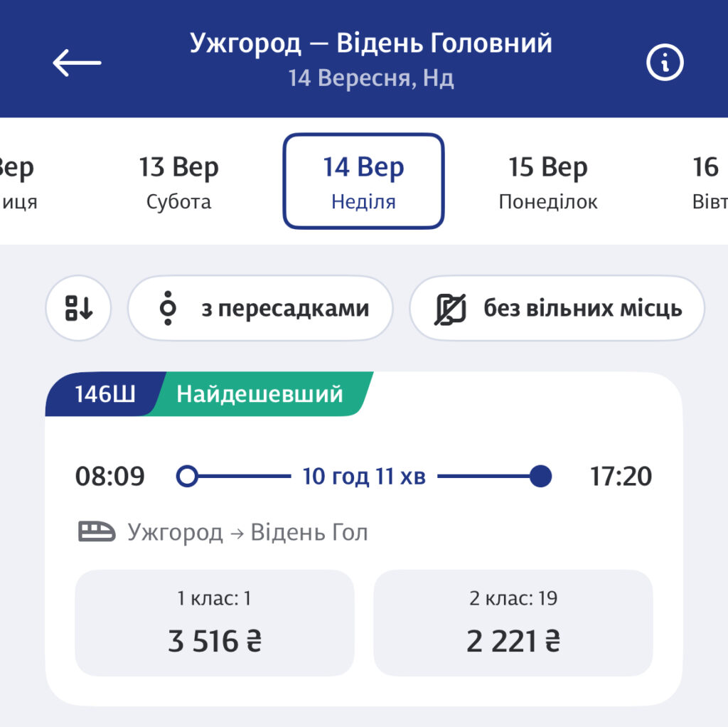Select the 13 Вер Субота date tab

[x=178, y=181]
